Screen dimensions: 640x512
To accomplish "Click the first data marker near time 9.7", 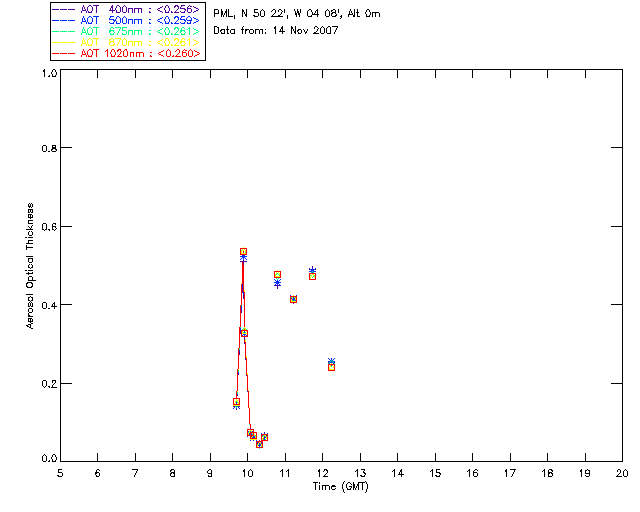I will 236,402.
